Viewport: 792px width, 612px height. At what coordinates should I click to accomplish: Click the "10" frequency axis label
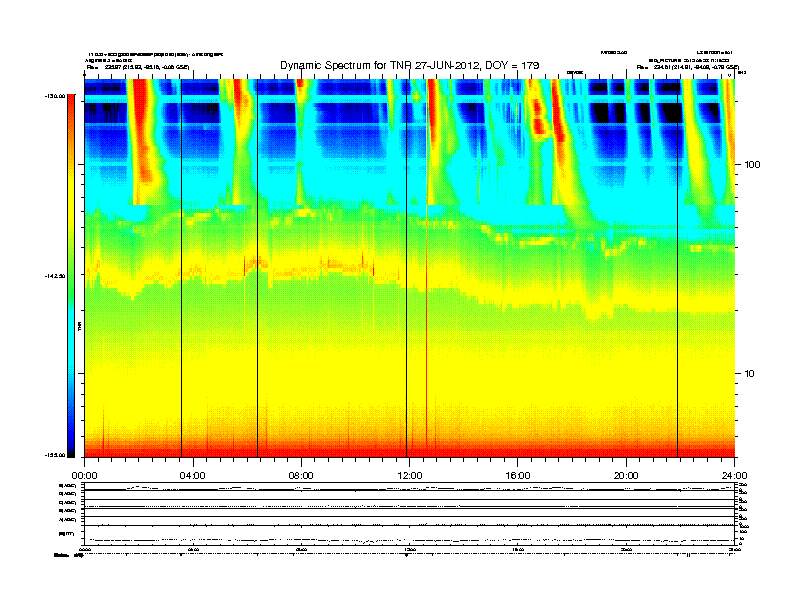749,373
